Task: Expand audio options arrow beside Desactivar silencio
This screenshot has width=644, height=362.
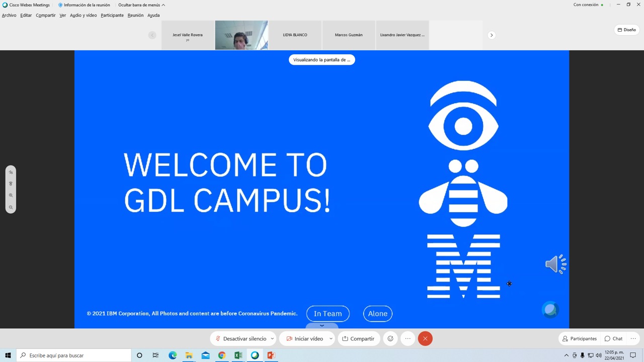Action: [272, 338]
